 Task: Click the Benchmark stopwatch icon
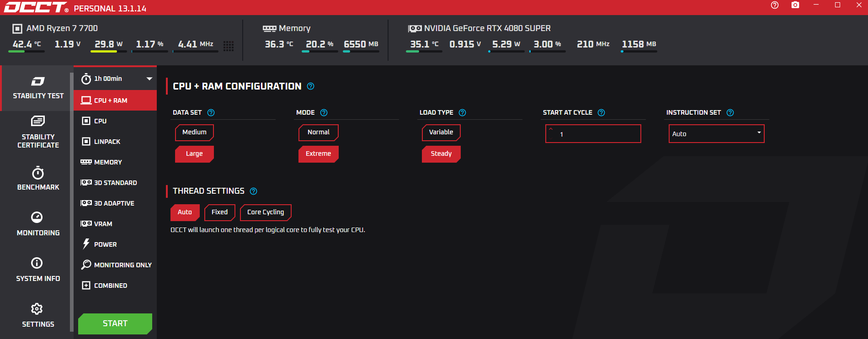point(37,173)
